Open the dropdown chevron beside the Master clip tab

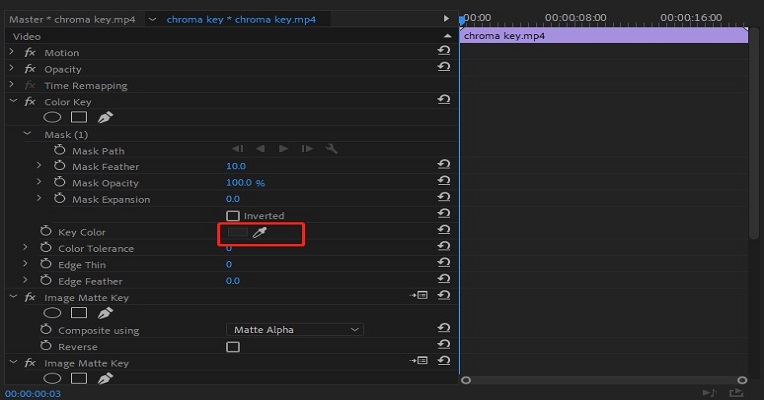click(153, 19)
